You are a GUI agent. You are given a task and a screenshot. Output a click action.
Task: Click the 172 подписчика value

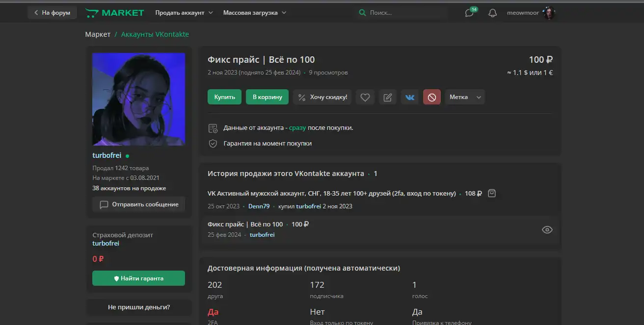(x=317, y=285)
